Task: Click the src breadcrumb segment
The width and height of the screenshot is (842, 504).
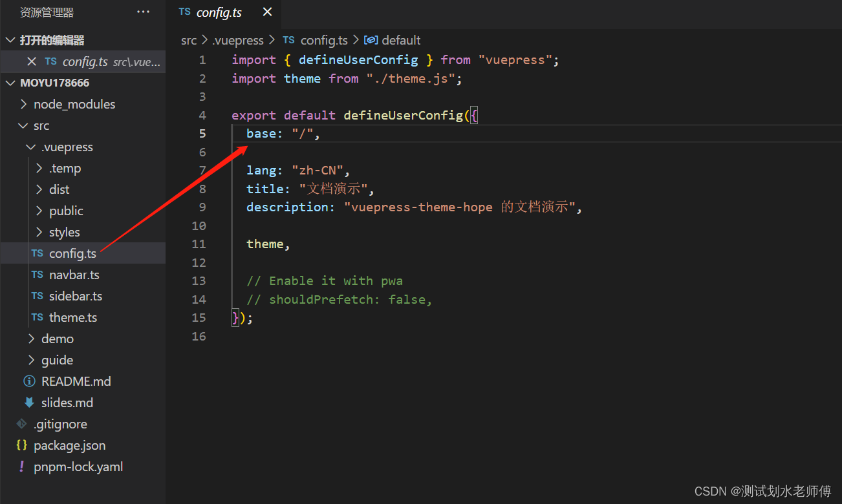Action: point(189,40)
